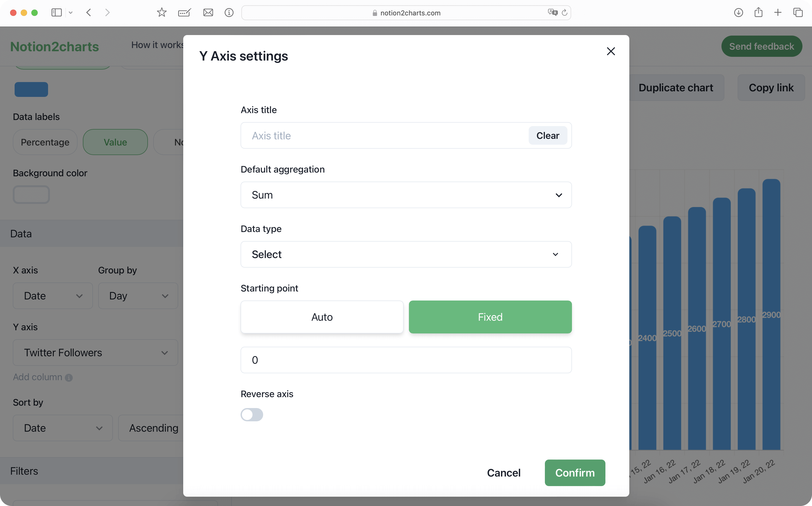Clear the Axis title field

[x=548, y=136]
